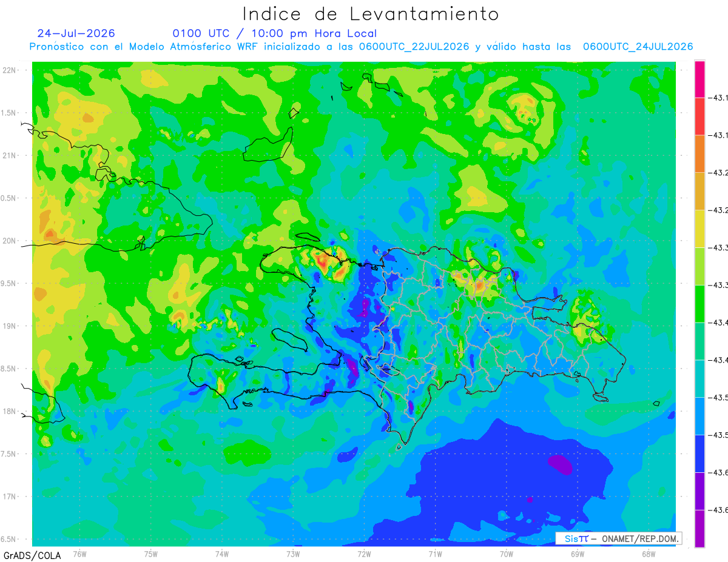Click the '72W' longitude label

click(364, 554)
